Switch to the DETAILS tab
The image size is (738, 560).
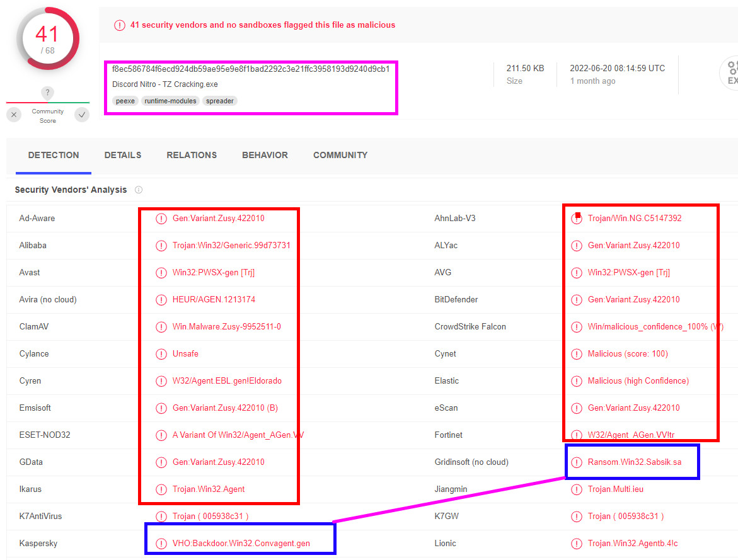[123, 156]
